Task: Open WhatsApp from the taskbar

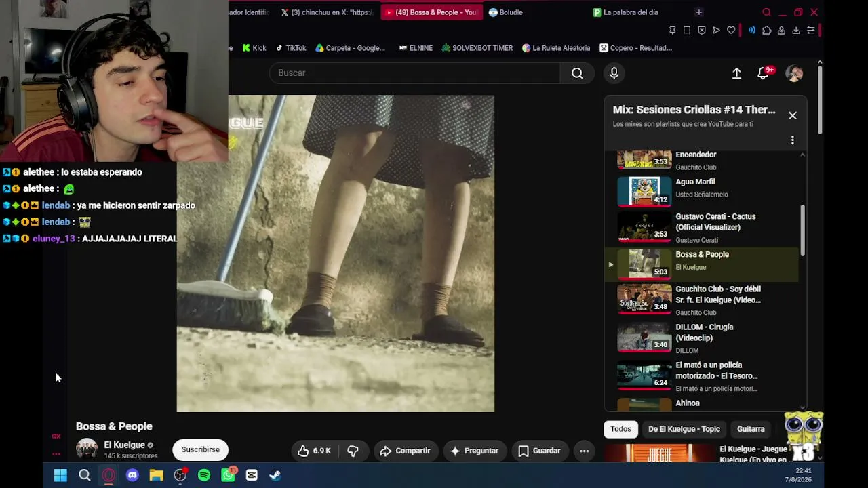Action: 229,474
